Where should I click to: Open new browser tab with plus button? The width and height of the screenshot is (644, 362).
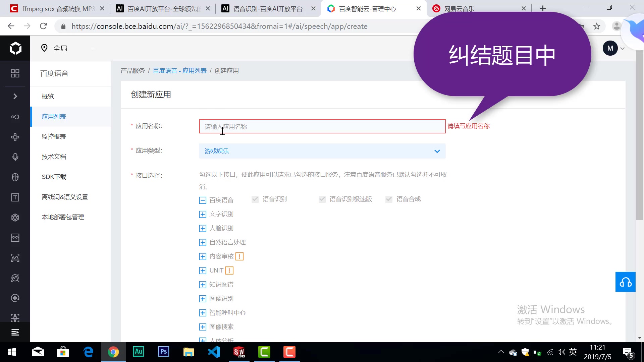click(543, 8)
